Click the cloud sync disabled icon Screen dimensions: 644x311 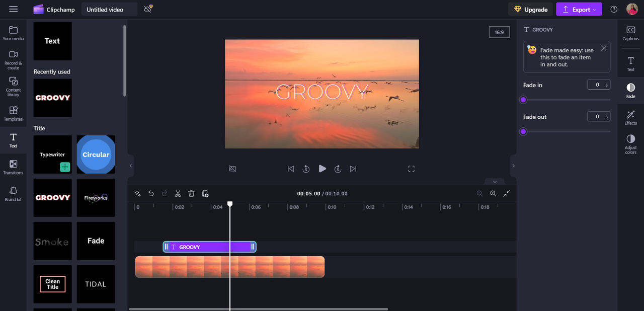148,9
